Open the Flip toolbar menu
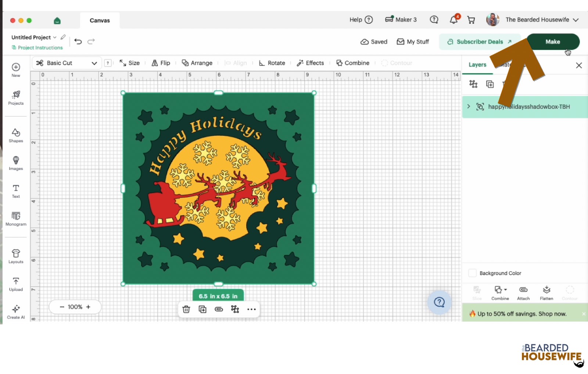Screen dimensions: 588x374 (x=161, y=63)
